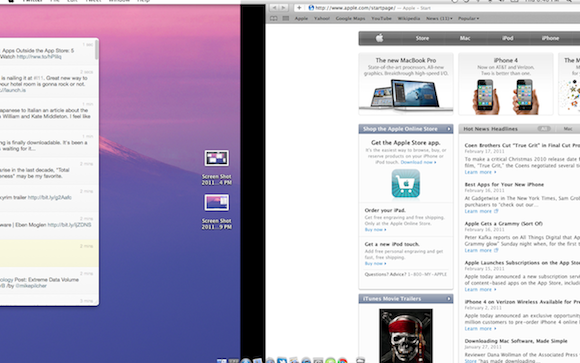Click the Twitter timeline scrollbar
Screen dimensions: 580x363
click(97, 50)
